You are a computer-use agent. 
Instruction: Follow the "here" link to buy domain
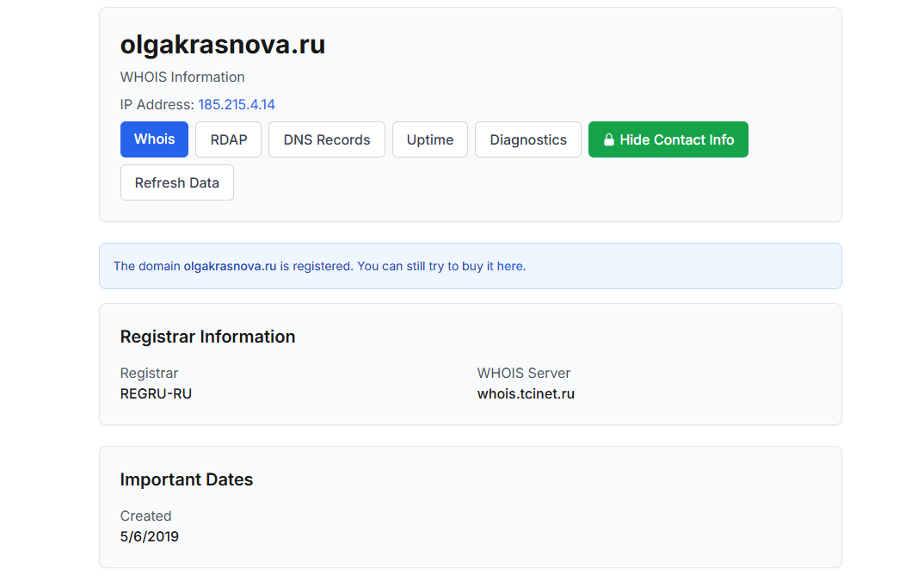pos(509,266)
